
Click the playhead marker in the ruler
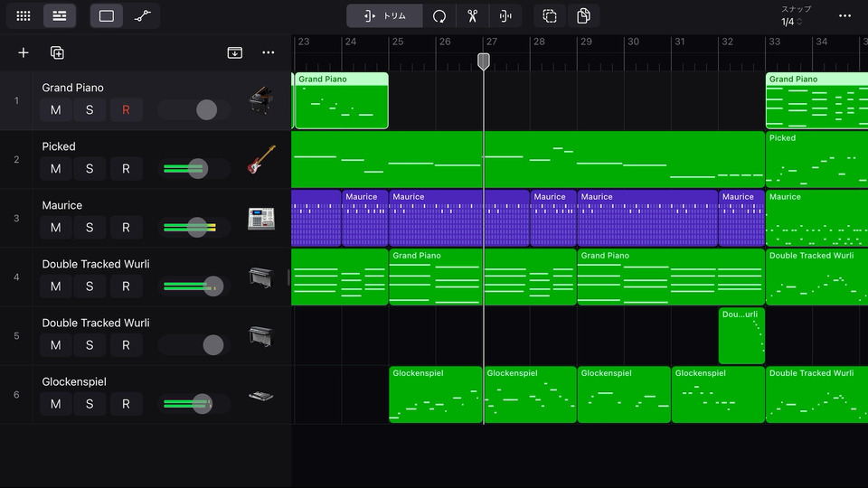[x=484, y=61]
